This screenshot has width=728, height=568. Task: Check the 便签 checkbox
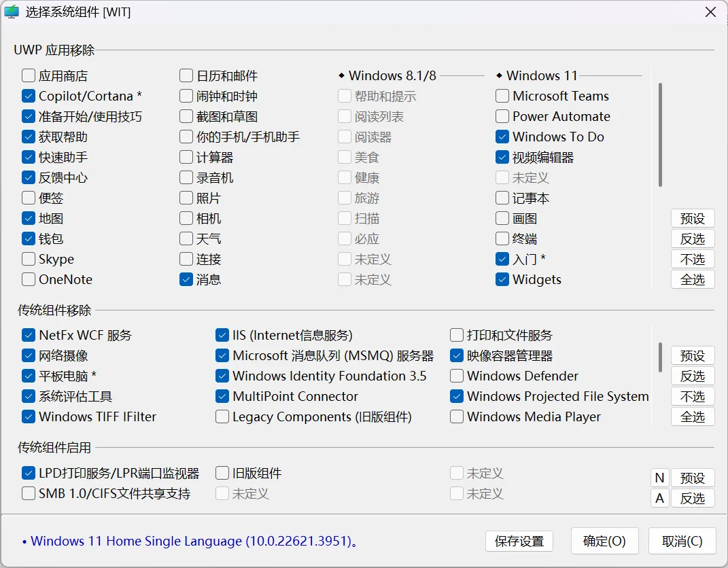[29, 198]
